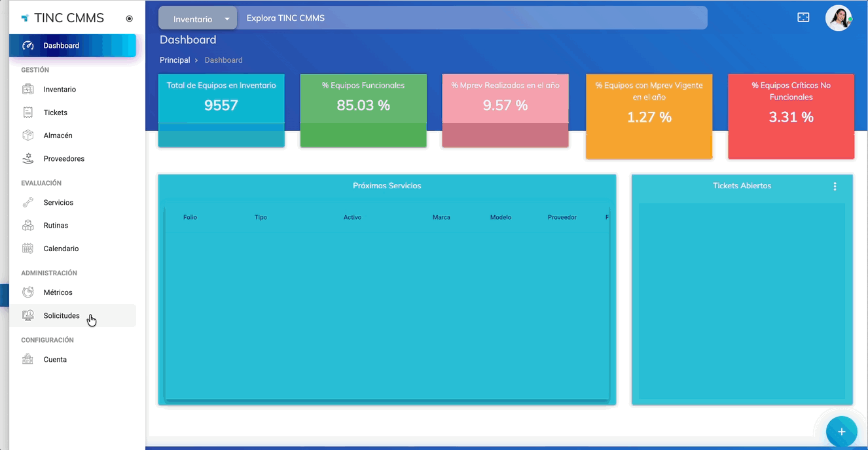Click the Explora TINC CMMS search field
The width and height of the screenshot is (868, 450).
click(x=471, y=18)
